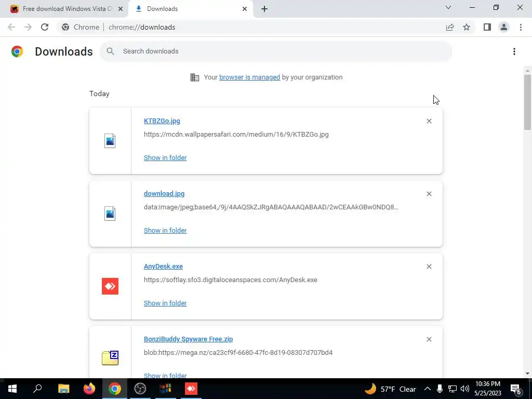Click the downloads page vertical scrollbar
The height and width of the screenshot is (399, 532).
(527, 102)
